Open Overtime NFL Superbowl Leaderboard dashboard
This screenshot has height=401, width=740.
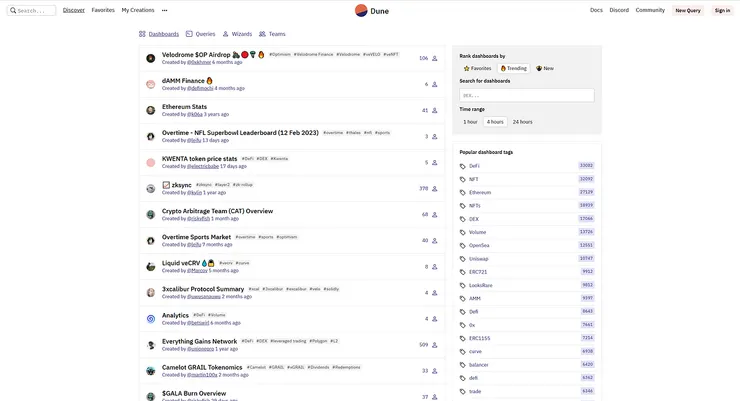pos(240,133)
